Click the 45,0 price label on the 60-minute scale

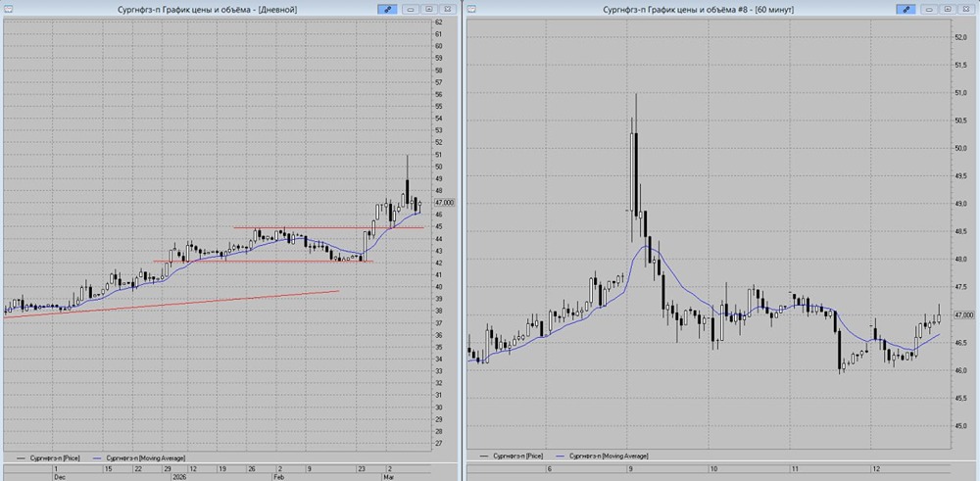pyautogui.click(x=960, y=427)
